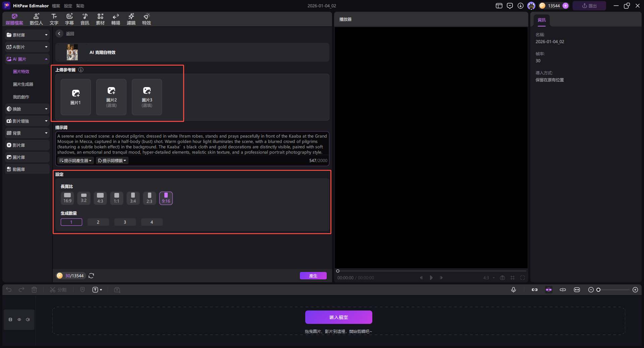Click the 匯入檔案 import button
This screenshot has height=348, width=644.
[x=338, y=317]
